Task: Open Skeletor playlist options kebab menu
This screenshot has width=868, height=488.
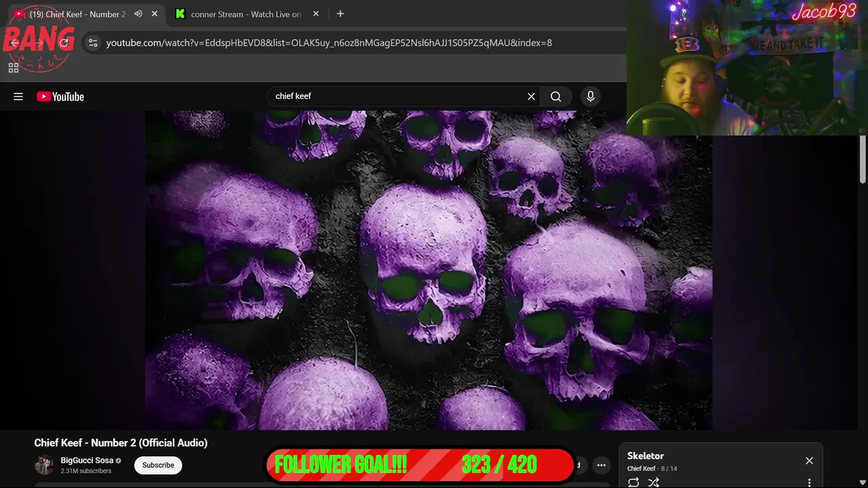Action: point(809,483)
